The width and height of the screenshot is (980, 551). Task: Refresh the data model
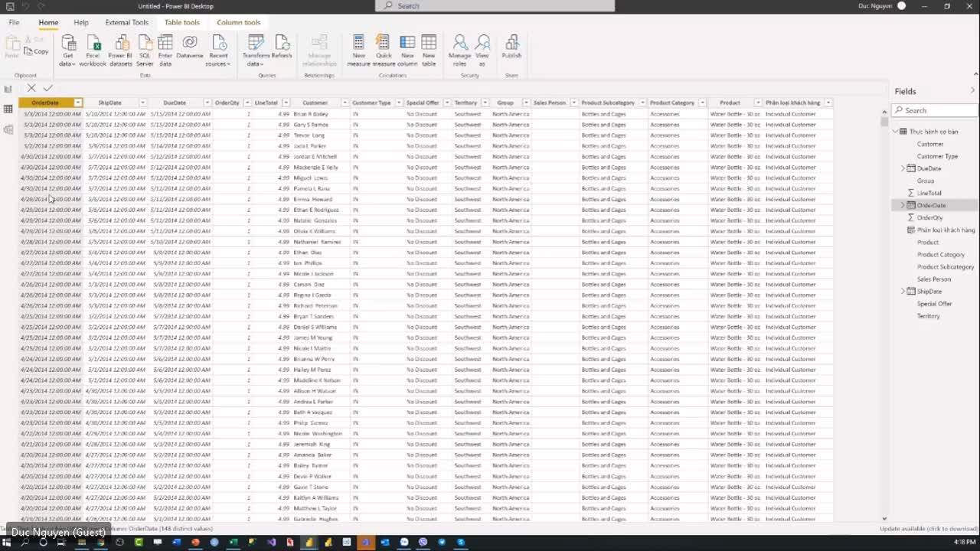point(282,47)
